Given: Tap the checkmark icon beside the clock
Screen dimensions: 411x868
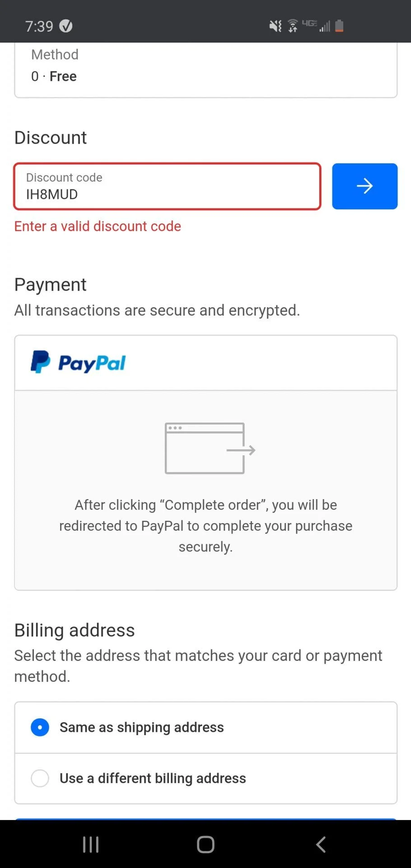Looking at the screenshot, I should pyautogui.click(x=66, y=26).
